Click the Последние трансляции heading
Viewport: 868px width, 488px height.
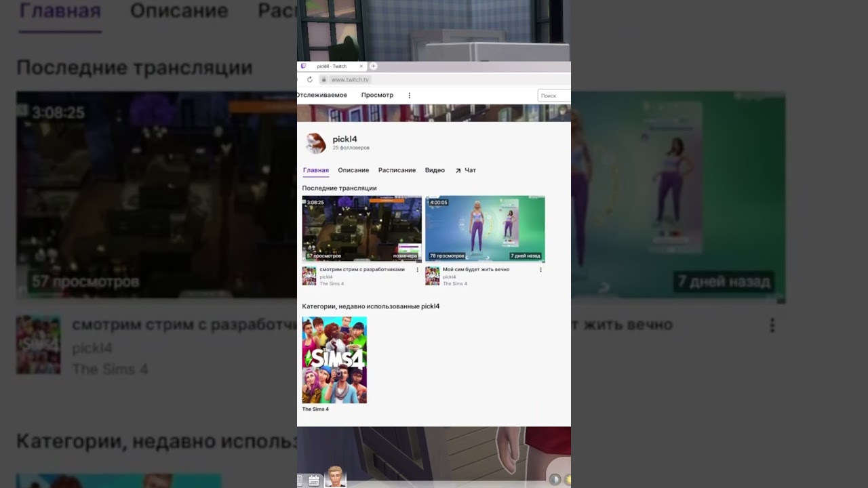pyautogui.click(x=339, y=188)
